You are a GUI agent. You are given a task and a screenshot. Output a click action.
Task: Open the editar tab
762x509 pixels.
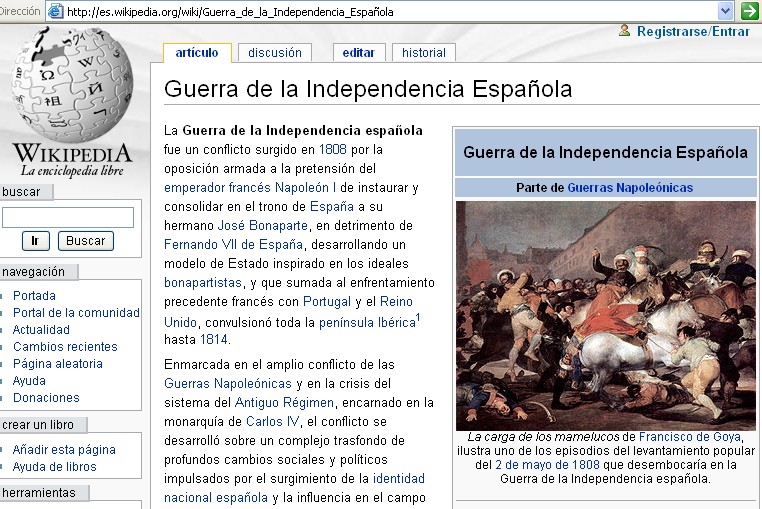coord(359,53)
